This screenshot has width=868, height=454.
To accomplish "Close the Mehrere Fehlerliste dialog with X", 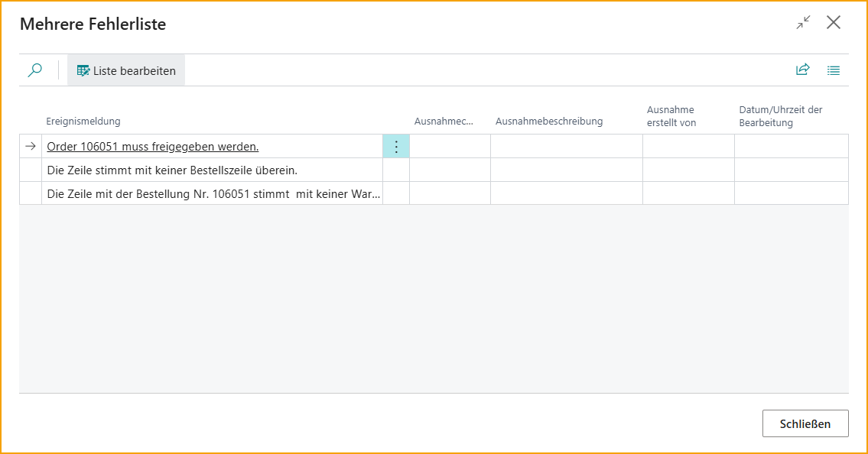I will tap(834, 23).
